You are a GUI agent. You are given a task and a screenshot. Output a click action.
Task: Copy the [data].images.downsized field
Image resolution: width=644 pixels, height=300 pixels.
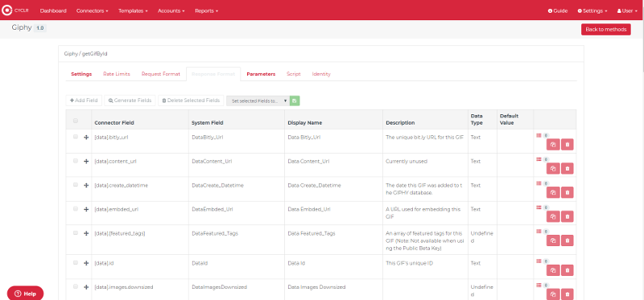tap(553, 294)
